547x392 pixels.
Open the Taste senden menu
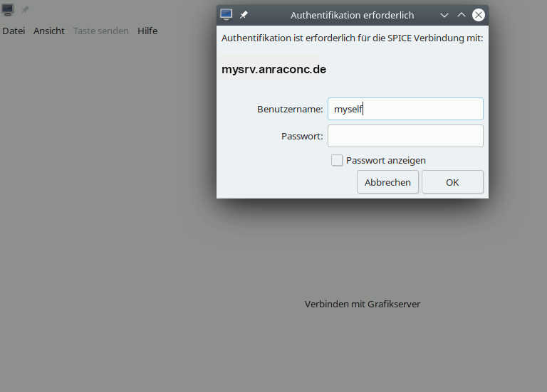[x=101, y=31]
